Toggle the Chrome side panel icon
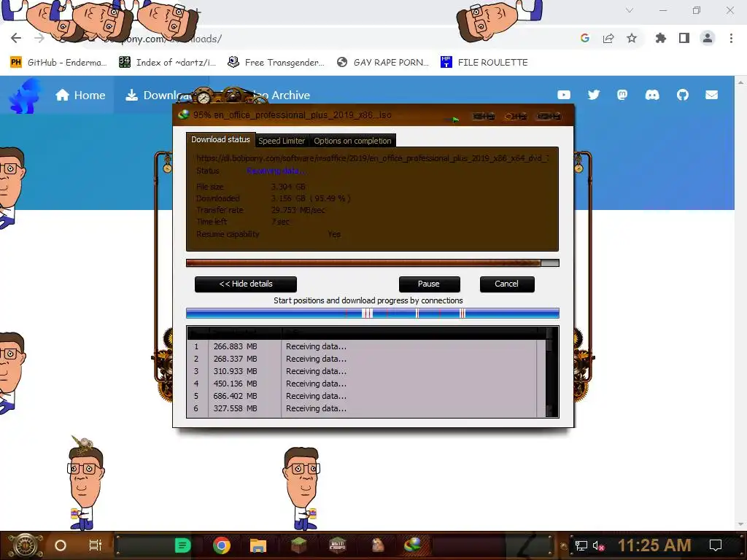Image resolution: width=747 pixels, height=560 pixels. 684,38
